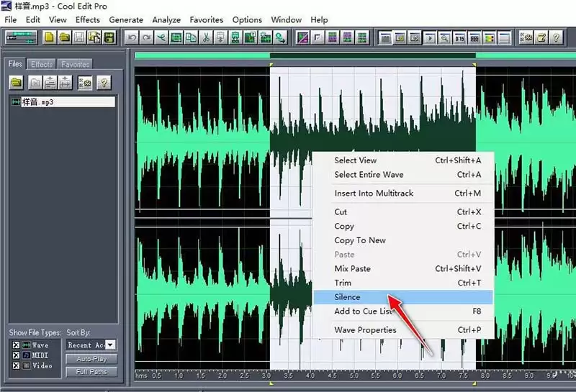The image size is (576, 392).
Task: Click the Files panel close file icon
Action: click(35, 83)
